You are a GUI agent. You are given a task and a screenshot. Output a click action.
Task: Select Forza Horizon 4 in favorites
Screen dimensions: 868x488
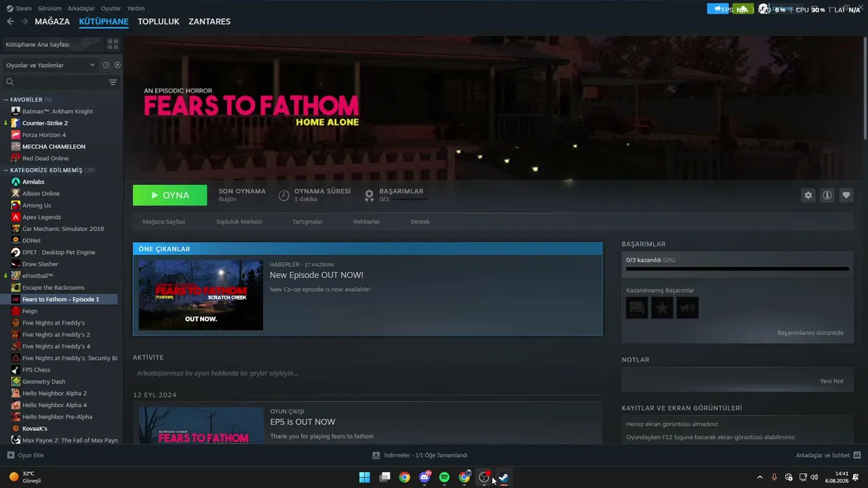(44, 135)
